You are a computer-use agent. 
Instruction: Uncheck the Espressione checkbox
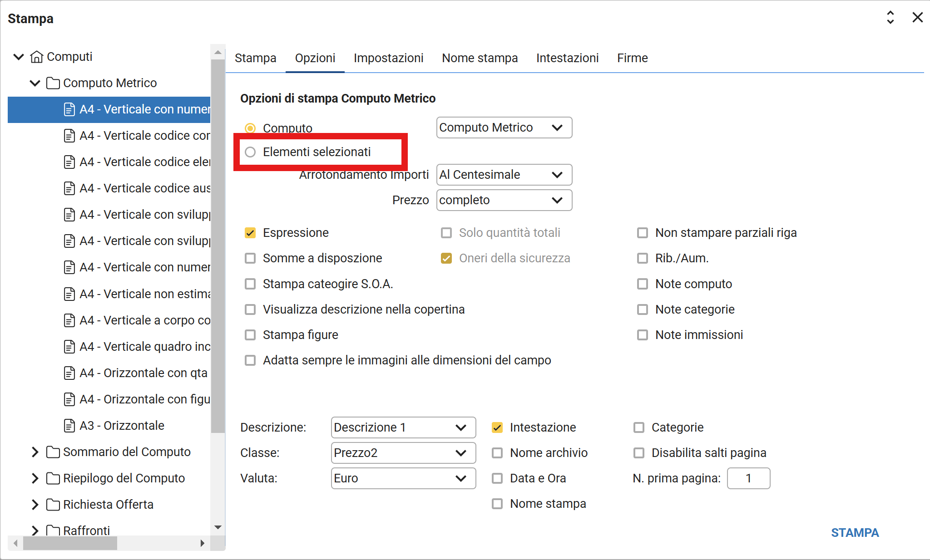point(250,233)
